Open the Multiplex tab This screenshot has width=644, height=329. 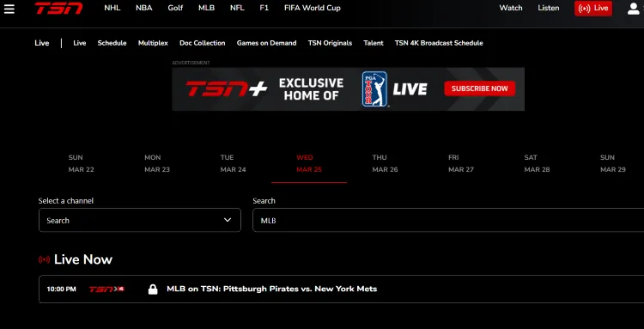[153, 43]
